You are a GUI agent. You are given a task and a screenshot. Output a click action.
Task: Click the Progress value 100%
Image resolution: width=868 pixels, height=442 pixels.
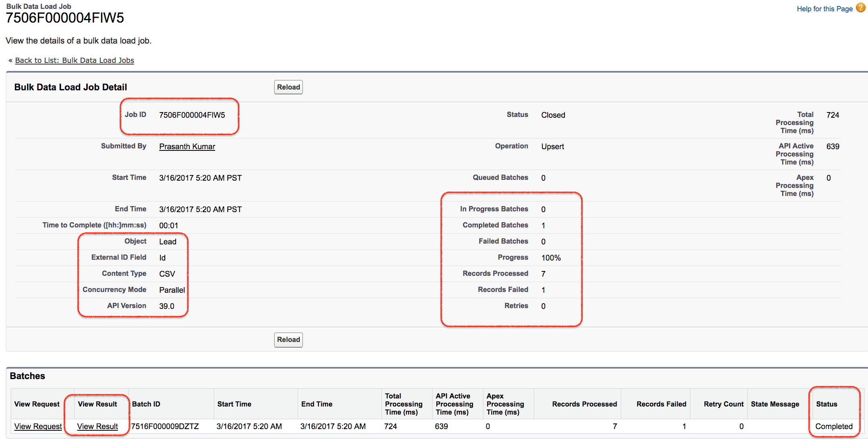[551, 258]
